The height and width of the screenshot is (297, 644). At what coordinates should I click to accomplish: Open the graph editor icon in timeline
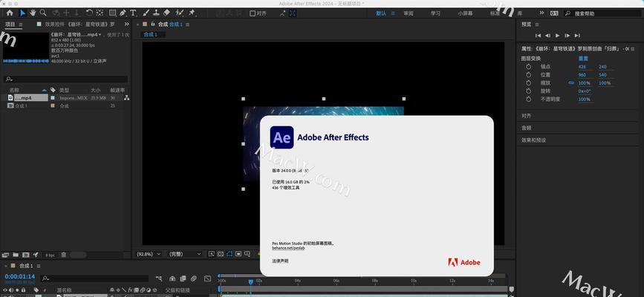pos(207,278)
